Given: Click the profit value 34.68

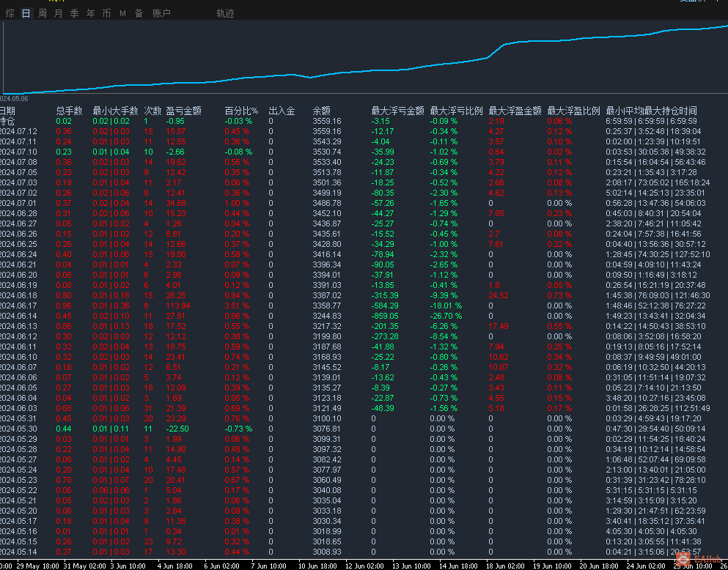Looking at the screenshot, I should (176, 203).
